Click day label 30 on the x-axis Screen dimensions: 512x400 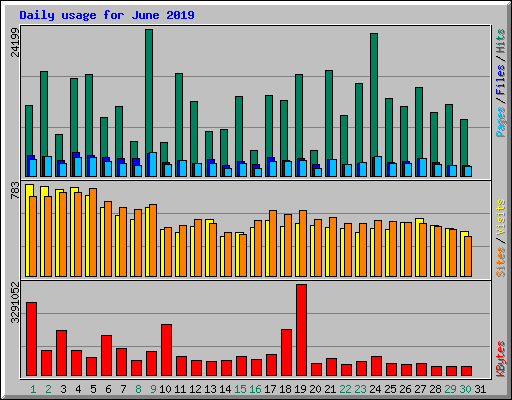click(465, 389)
